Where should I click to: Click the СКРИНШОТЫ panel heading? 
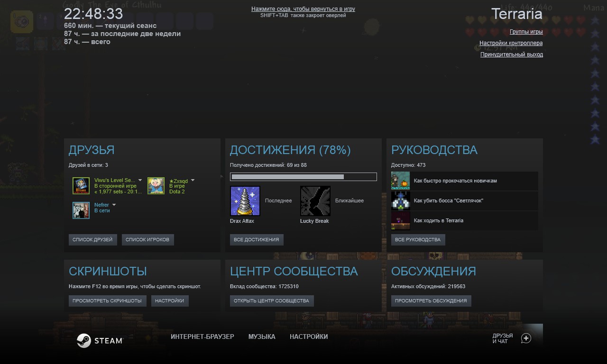point(108,271)
